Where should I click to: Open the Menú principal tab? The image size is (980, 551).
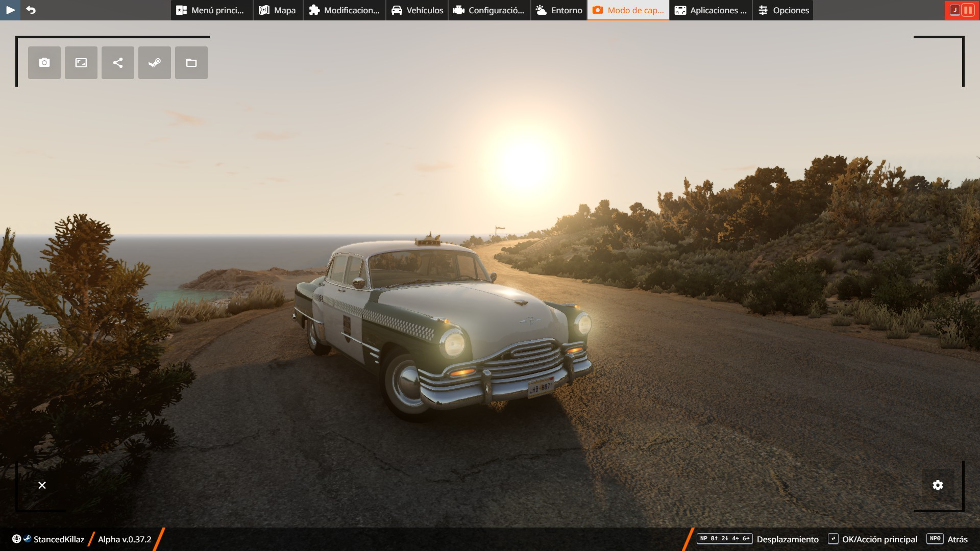(x=212, y=10)
